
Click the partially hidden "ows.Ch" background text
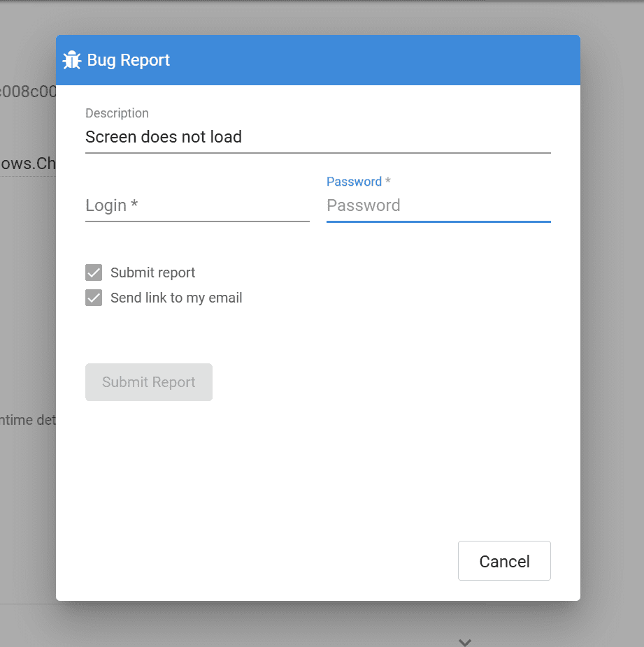pyautogui.click(x=28, y=163)
